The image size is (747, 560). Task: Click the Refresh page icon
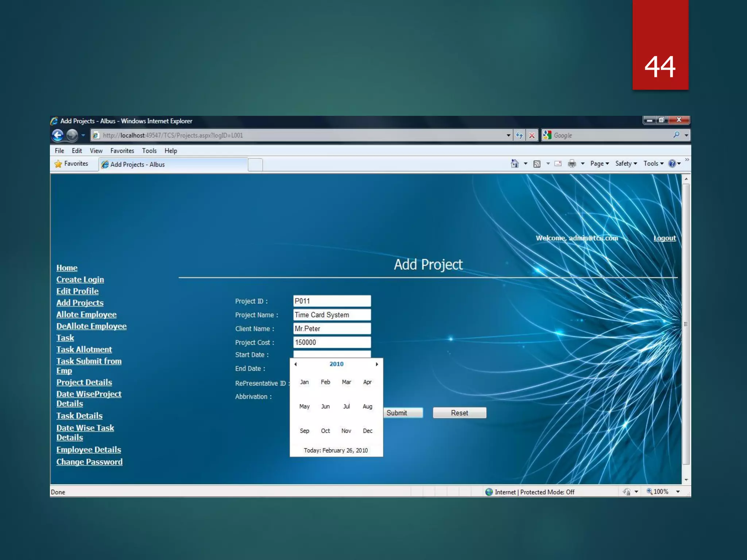pyautogui.click(x=519, y=135)
